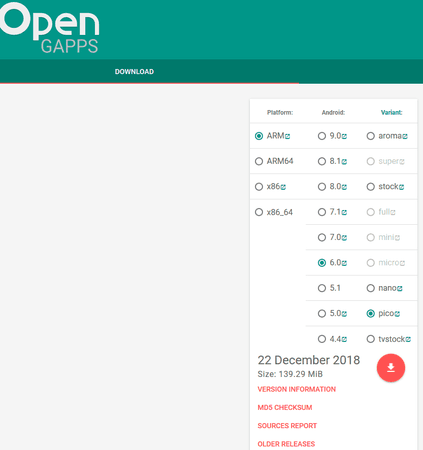
Task: Choose Android 8.1 radio button
Action: (322, 161)
